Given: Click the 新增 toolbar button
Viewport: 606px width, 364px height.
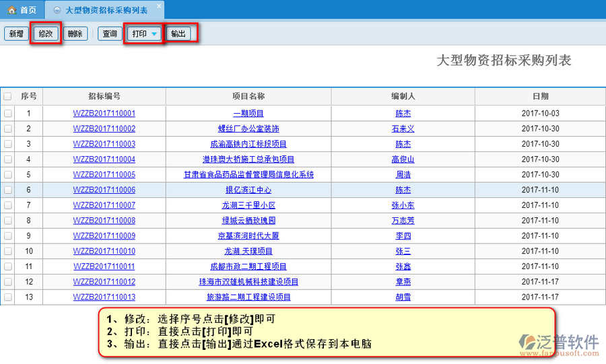Looking at the screenshot, I should [x=16, y=34].
